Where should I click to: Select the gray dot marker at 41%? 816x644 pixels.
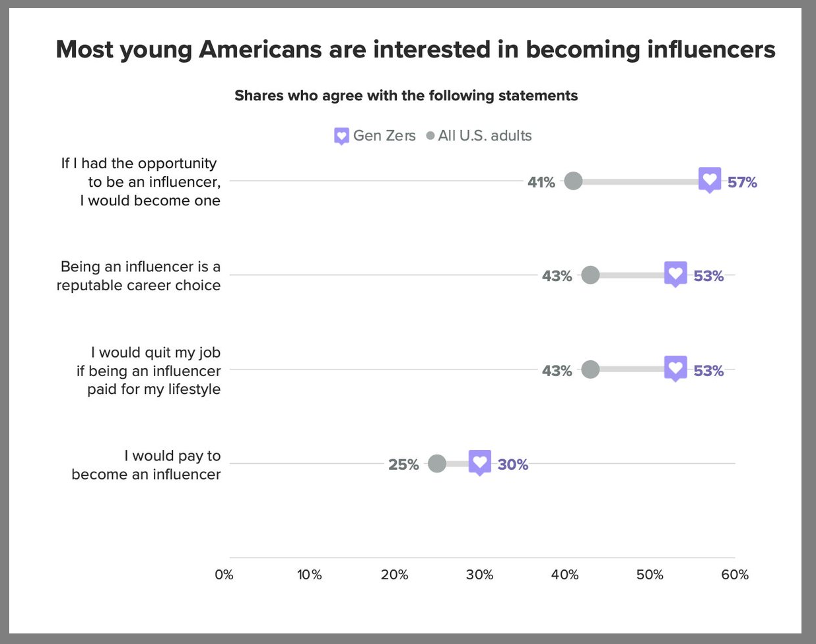click(x=573, y=181)
